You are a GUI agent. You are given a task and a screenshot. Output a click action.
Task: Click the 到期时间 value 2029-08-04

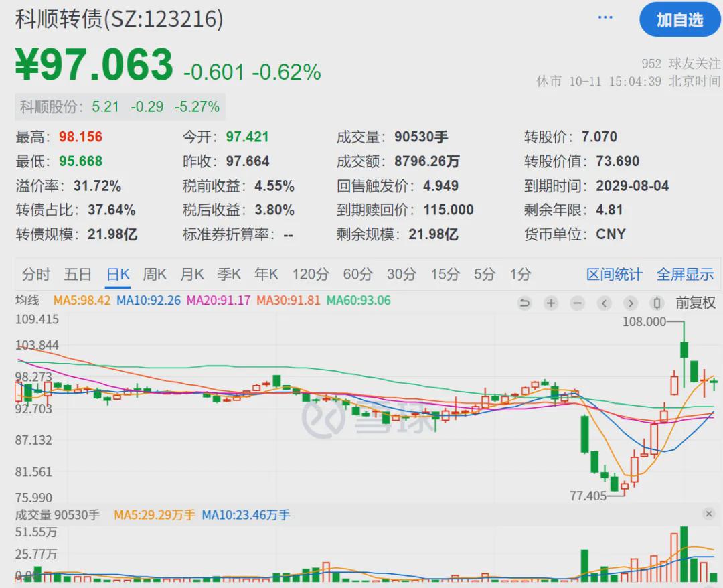coord(633,186)
